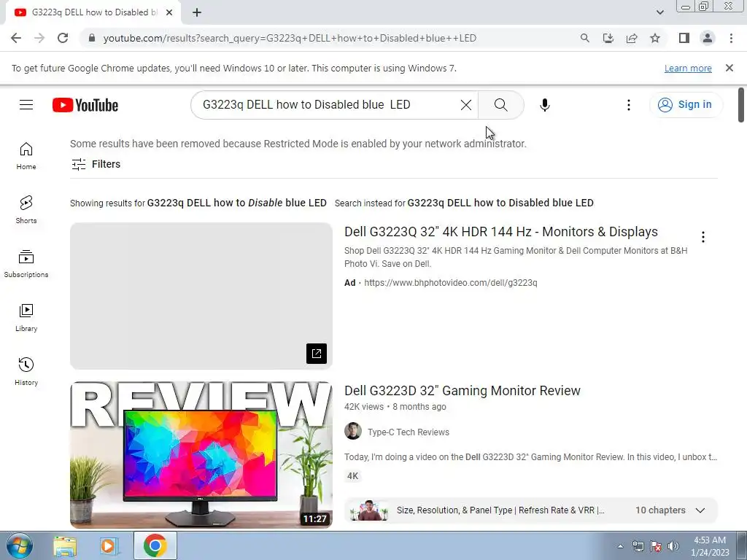This screenshot has height=560, width=747.
Task: Open the bhphotovideo.com ad URL
Action: tap(450, 283)
